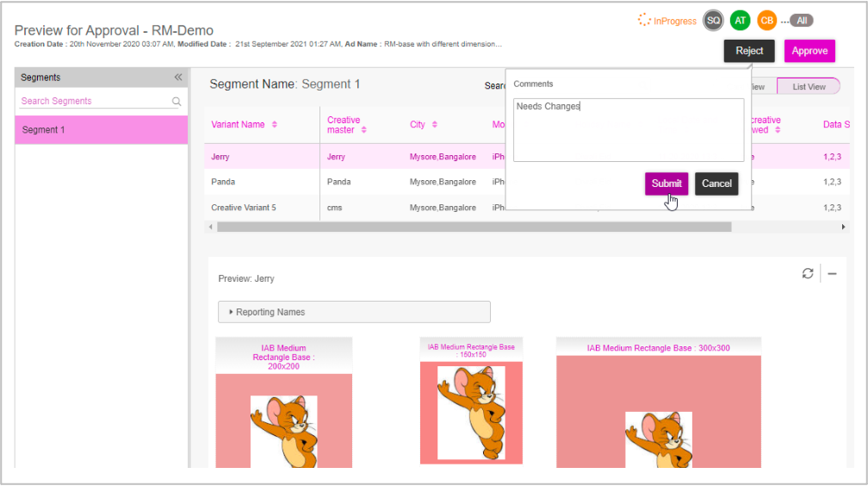Select Segment 1 in the sidebar
Image resolution: width=868 pixels, height=486 pixels.
(102, 129)
